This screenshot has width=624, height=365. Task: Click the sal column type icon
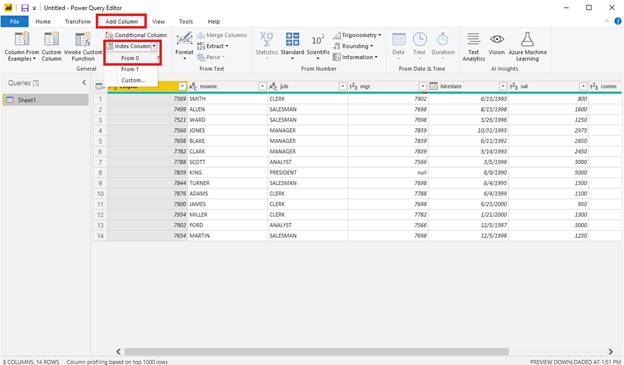(514, 86)
